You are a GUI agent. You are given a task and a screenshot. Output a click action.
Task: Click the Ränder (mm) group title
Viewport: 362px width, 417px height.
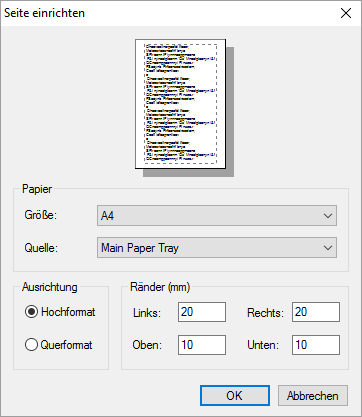(x=160, y=287)
